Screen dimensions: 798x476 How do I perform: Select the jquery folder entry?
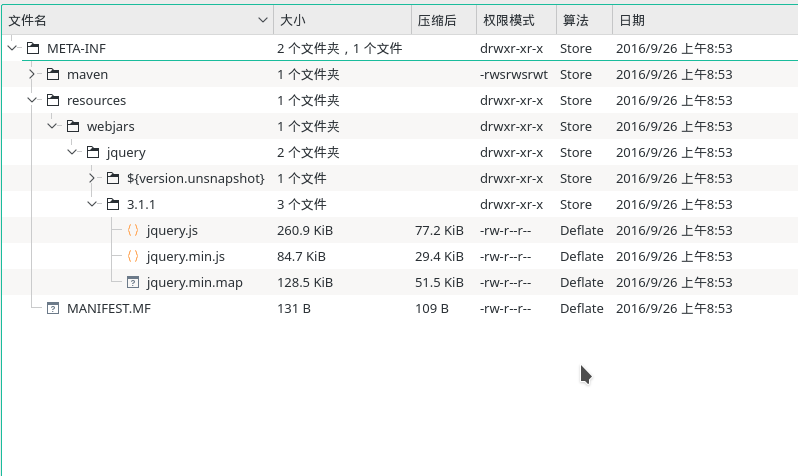click(x=126, y=153)
